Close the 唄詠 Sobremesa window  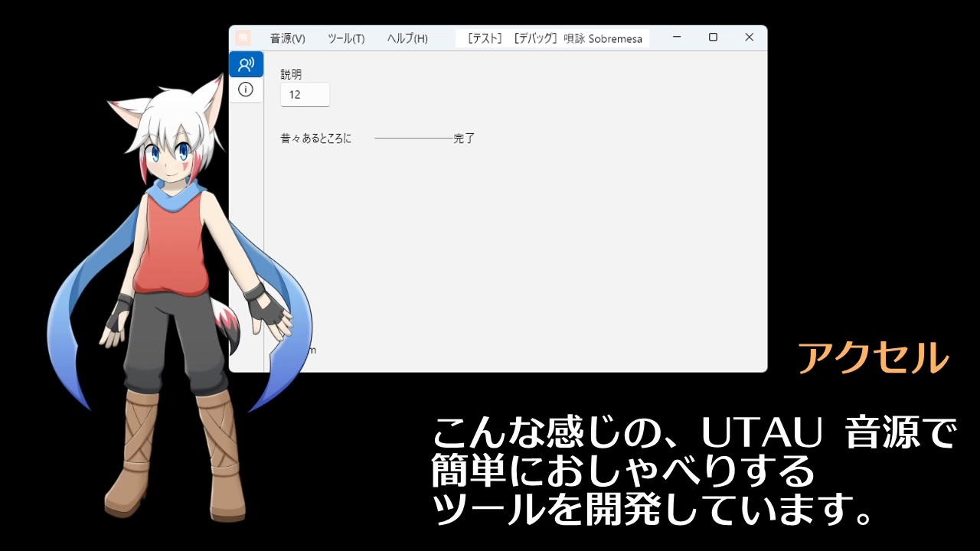750,37
